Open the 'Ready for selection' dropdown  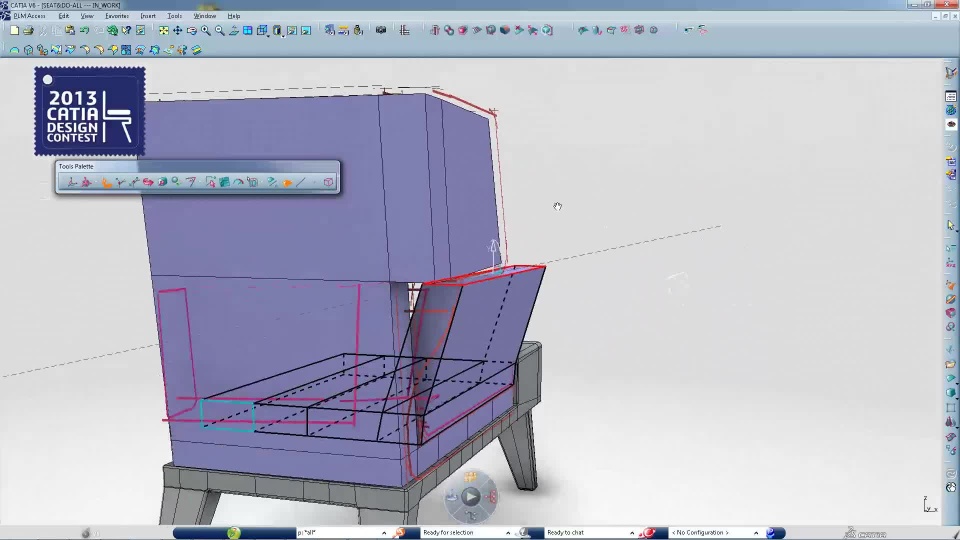click(508, 533)
